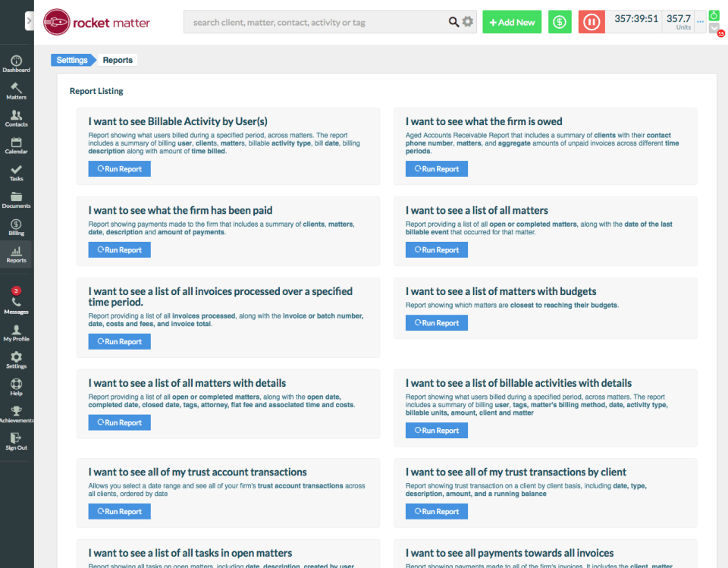View Contacts via the sidebar icon
728x568 pixels.
(x=16, y=118)
